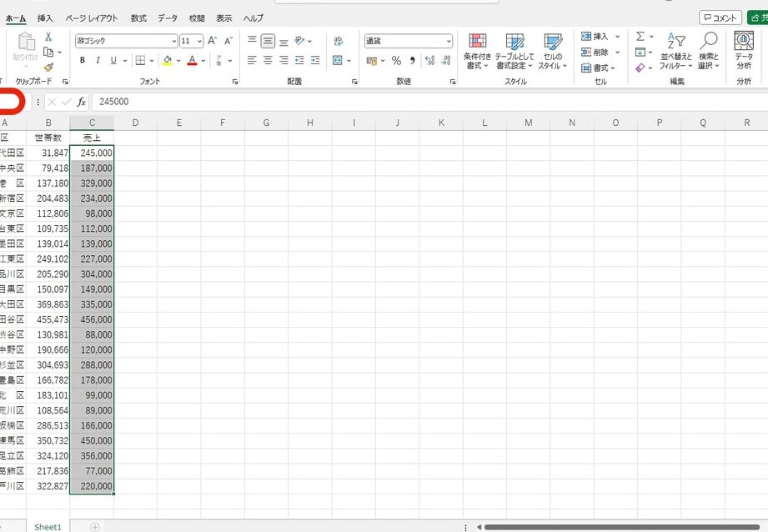The height and width of the screenshot is (532, 768).
Task: Toggle underline formatting
Action: [x=113, y=60]
